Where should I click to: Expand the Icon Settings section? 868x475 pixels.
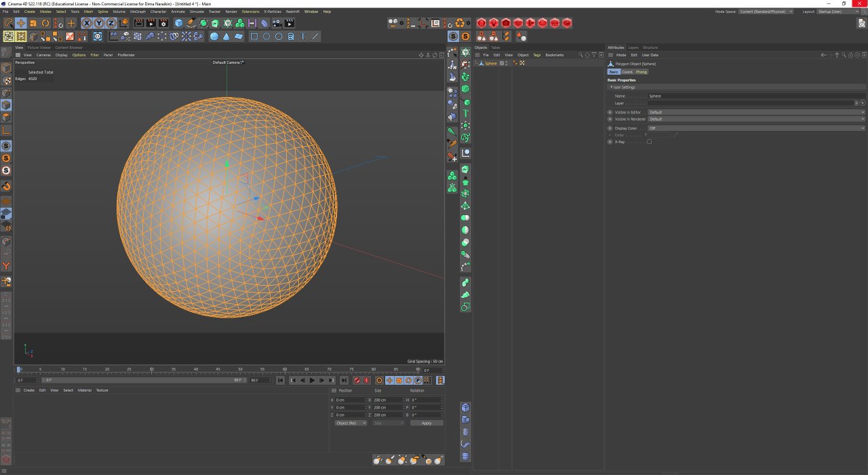click(612, 87)
